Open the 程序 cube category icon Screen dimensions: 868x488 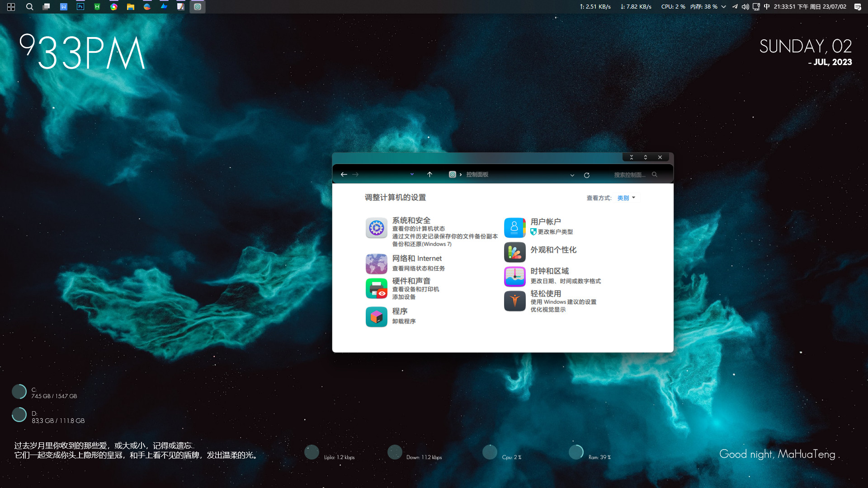(376, 317)
